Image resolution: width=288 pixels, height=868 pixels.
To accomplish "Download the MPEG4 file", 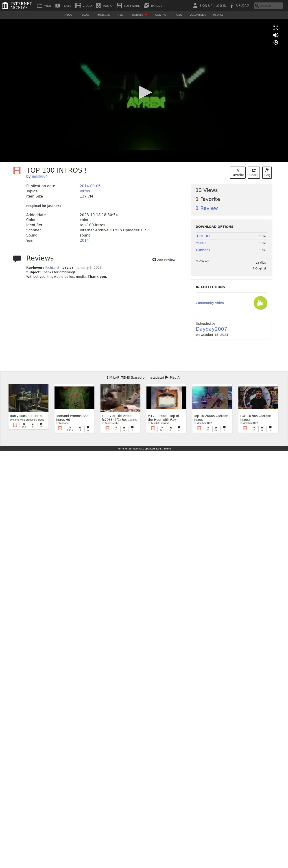I will point(201,243).
